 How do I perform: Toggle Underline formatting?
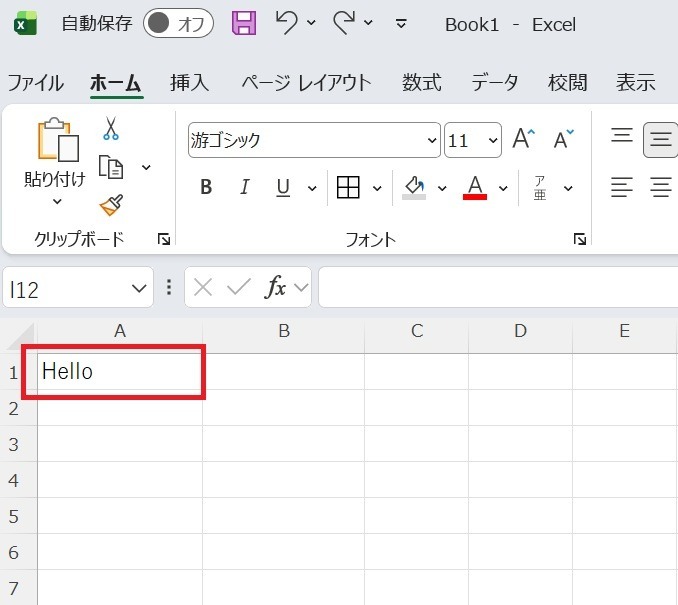coord(283,187)
